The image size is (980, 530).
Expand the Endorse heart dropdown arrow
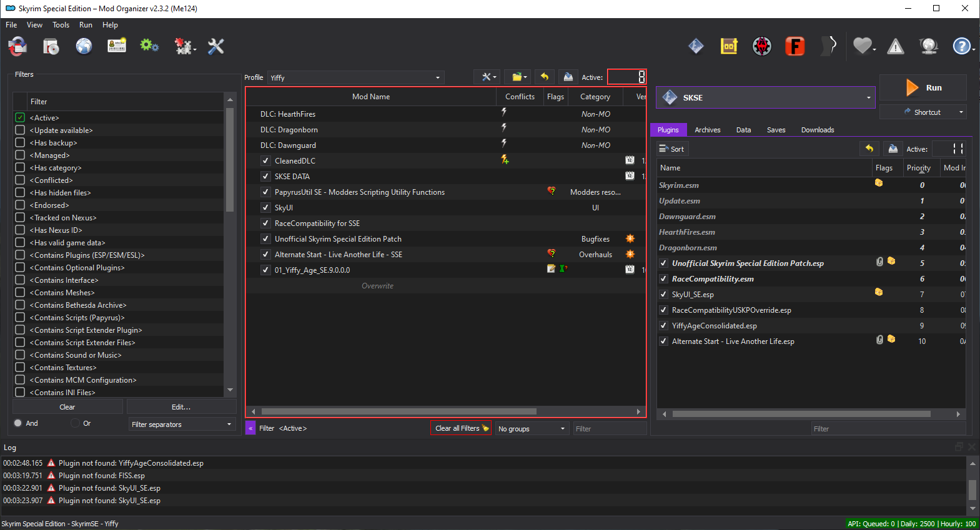coord(874,49)
